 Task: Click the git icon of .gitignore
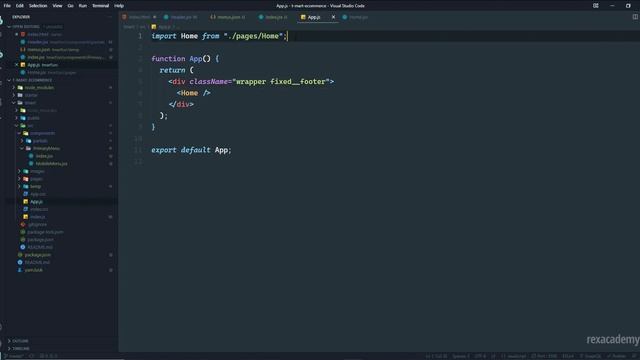23,224
